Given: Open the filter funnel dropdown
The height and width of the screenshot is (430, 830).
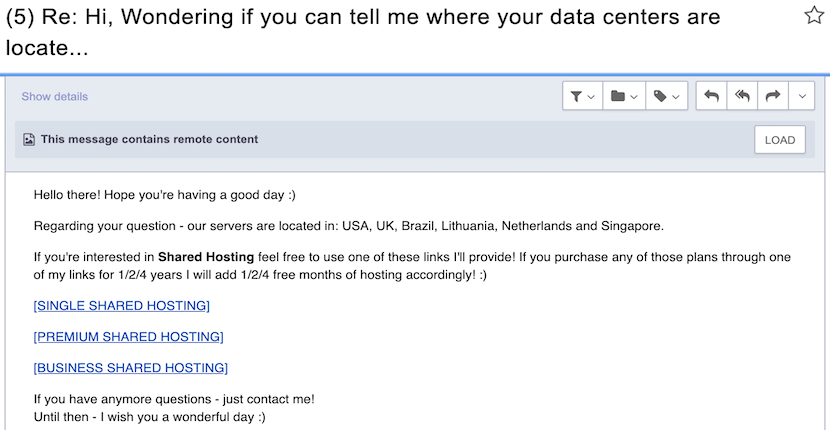Looking at the screenshot, I should tap(582, 96).
